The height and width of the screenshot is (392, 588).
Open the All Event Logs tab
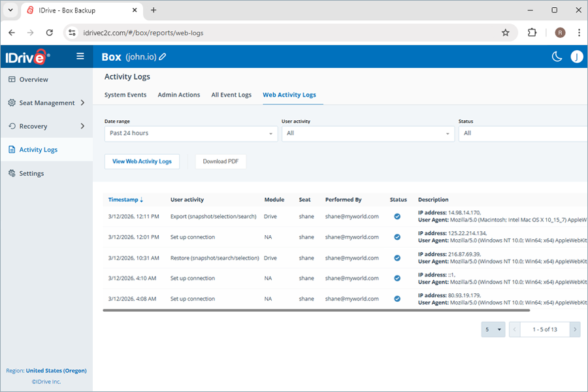point(231,94)
